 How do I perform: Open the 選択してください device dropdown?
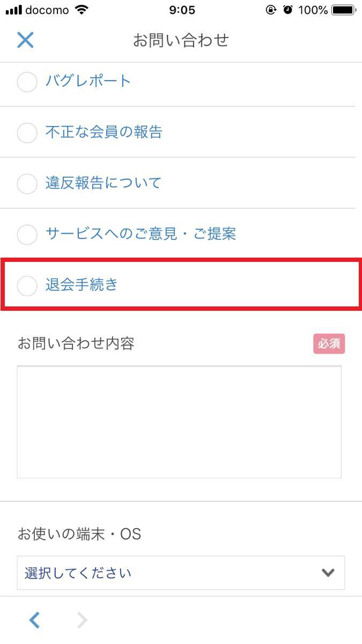(x=181, y=573)
